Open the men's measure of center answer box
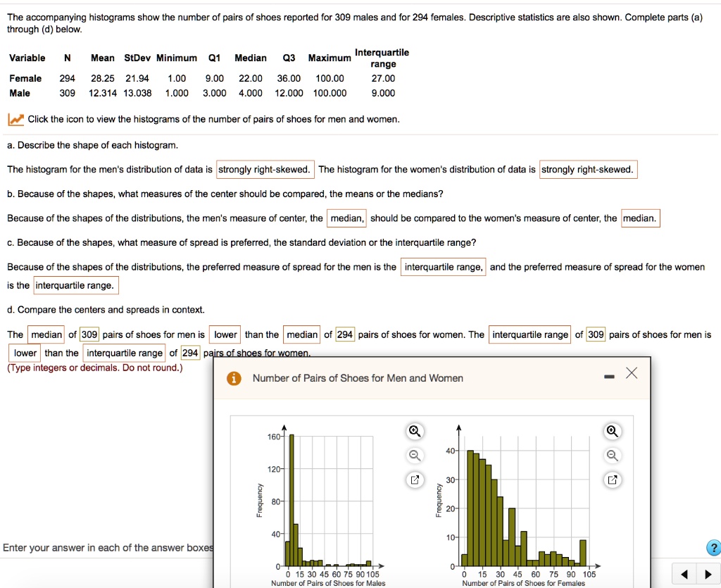Viewport: 721px width, 588px height. tap(346, 218)
